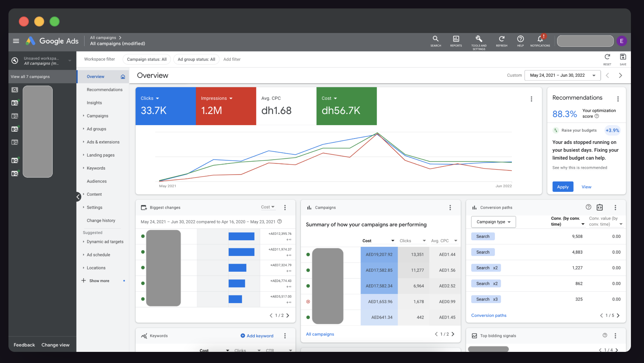Click the Add keyword button

(257, 336)
